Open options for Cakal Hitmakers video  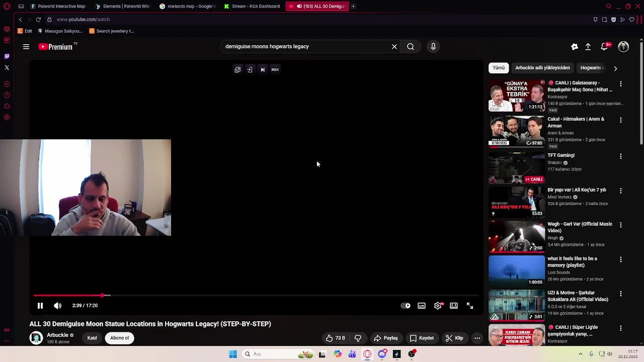click(x=620, y=120)
